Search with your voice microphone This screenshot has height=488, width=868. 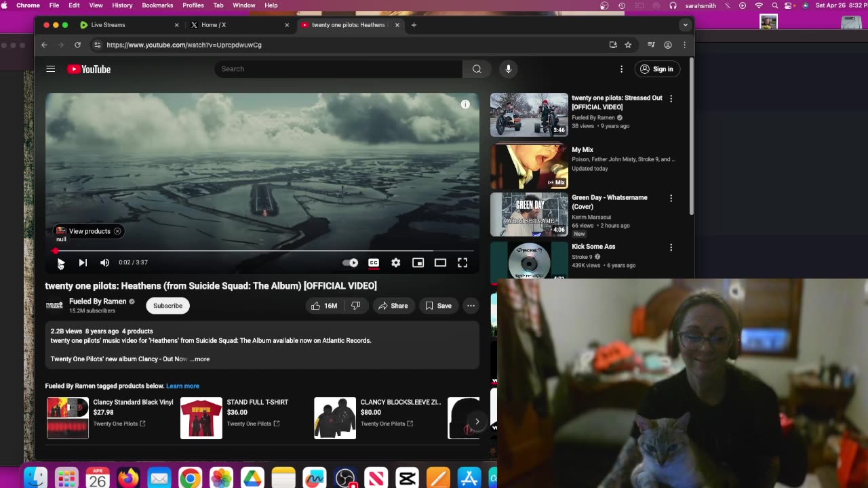(508, 68)
